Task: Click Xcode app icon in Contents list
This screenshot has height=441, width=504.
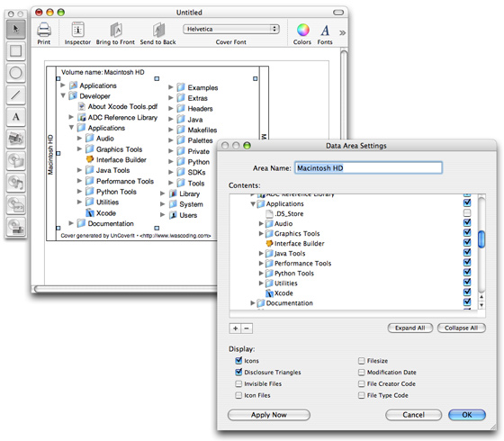Action: 269,293
